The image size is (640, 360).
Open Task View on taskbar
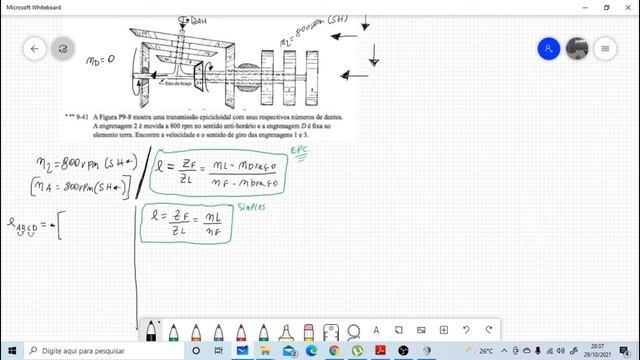(218, 351)
